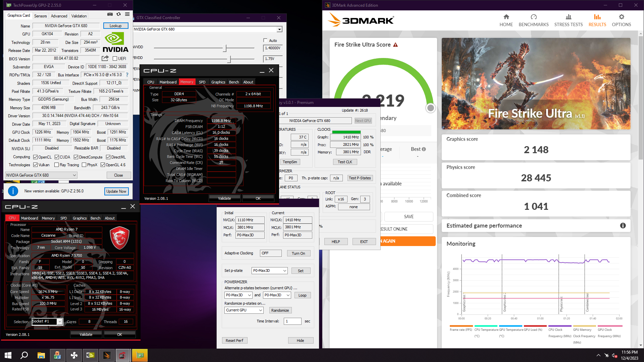Click the GPU-Z refresh icon

coord(118,14)
